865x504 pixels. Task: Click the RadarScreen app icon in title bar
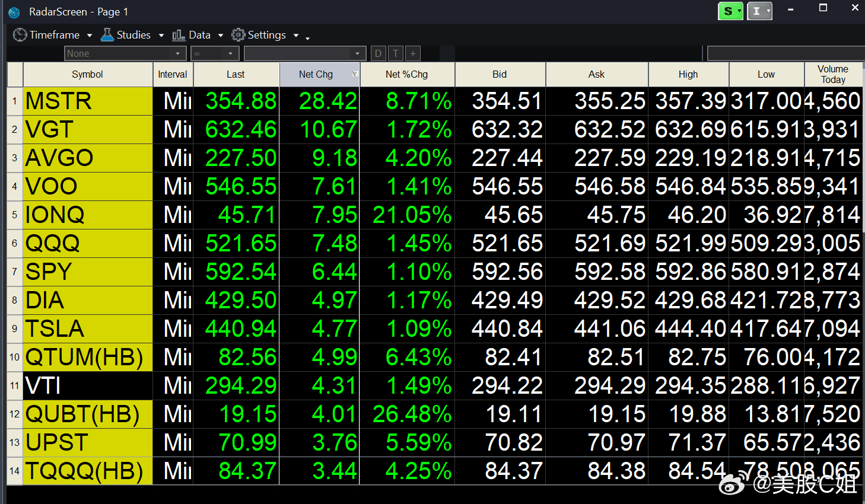(14, 12)
